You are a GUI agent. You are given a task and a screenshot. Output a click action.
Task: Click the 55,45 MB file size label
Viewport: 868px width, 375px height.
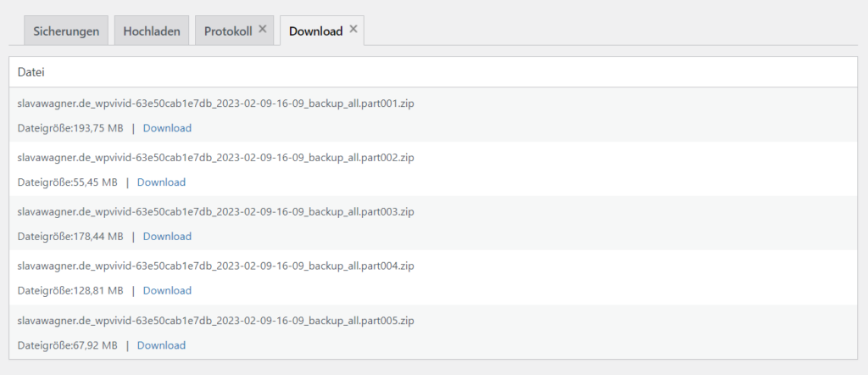pos(68,182)
